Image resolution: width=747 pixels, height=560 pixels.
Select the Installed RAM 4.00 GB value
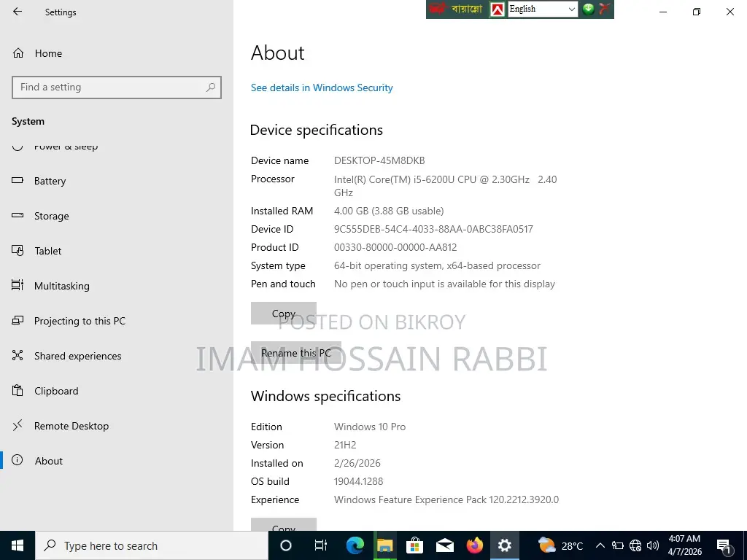coord(389,211)
